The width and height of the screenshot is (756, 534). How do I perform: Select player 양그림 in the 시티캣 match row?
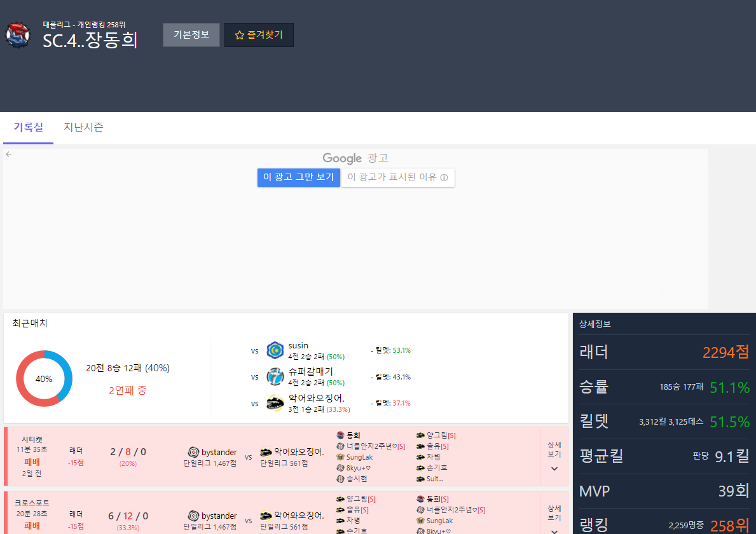[x=437, y=435]
